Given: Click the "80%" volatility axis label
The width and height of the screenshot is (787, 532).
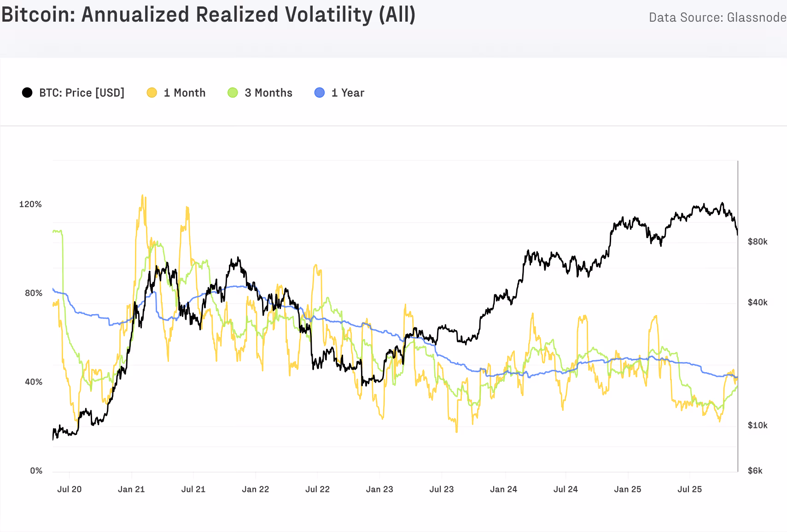Looking at the screenshot, I should (x=34, y=293).
